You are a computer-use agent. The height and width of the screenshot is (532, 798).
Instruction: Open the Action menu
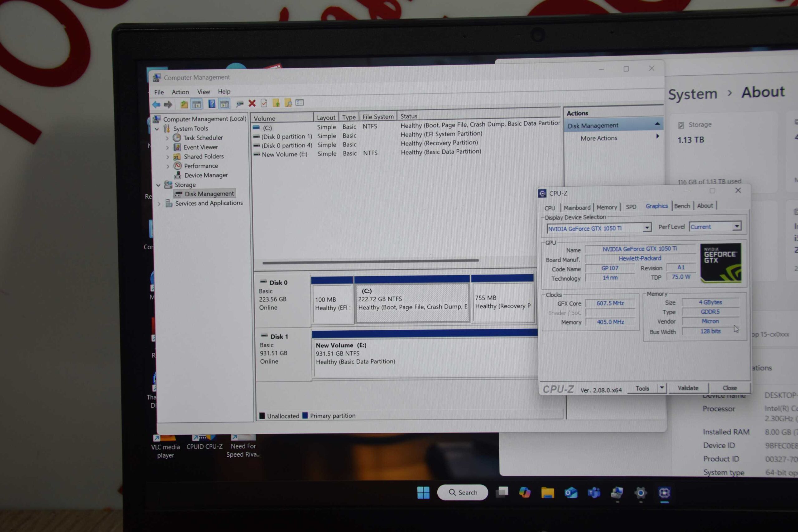coord(180,92)
